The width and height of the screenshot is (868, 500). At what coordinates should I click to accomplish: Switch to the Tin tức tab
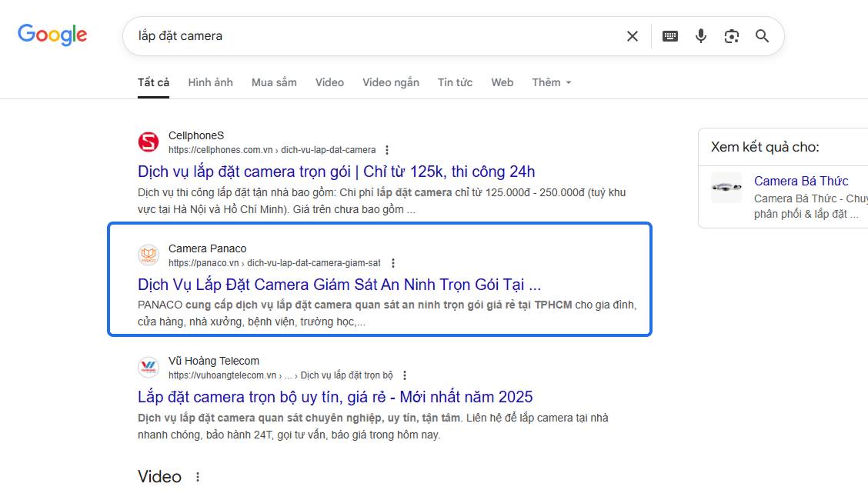pos(455,82)
